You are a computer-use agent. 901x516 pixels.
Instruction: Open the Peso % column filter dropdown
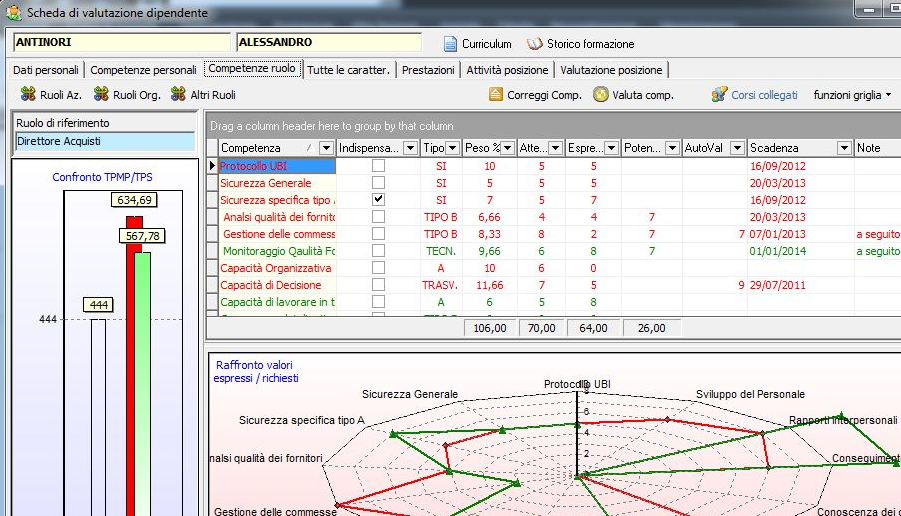tap(507, 148)
